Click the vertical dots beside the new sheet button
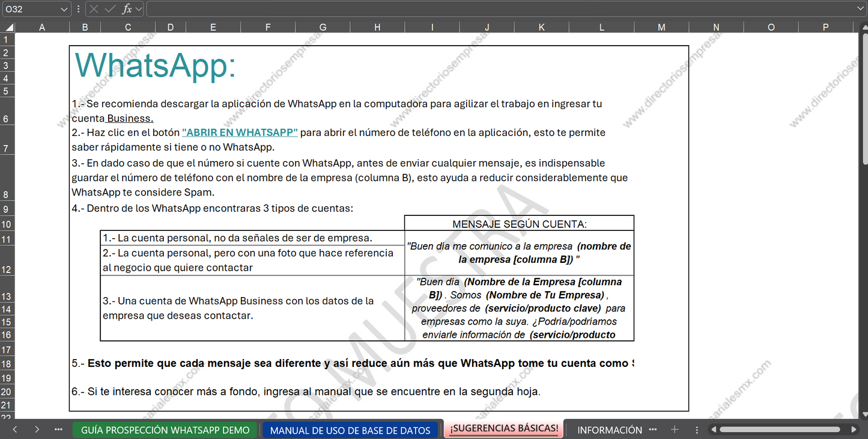The width and height of the screenshot is (868, 439). tap(697, 430)
